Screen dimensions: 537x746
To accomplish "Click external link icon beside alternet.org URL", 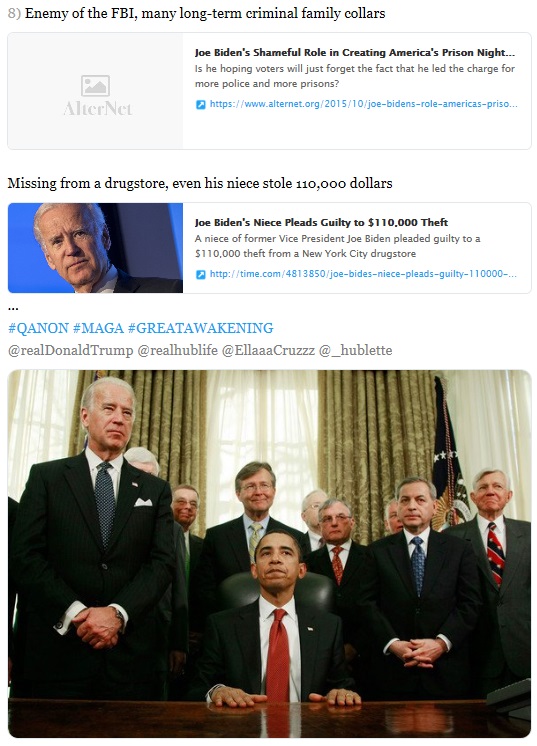I will click(x=201, y=104).
